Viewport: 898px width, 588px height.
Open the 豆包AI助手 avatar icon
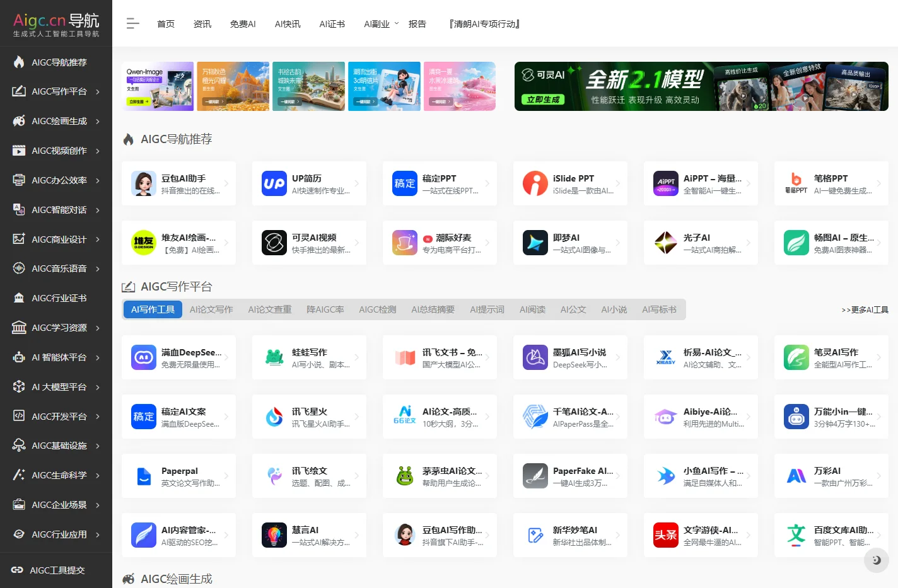point(144,183)
